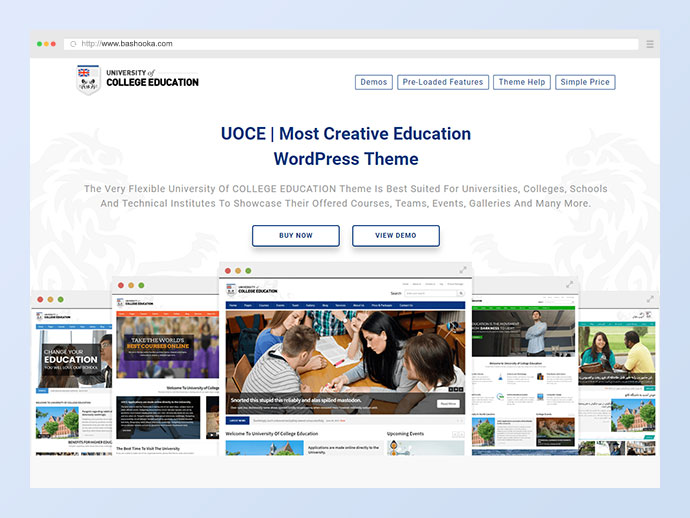The height and width of the screenshot is (518, 690).
Task: Click 'The Best Time To Visit The University' text
Action: [x=148, y=448]
